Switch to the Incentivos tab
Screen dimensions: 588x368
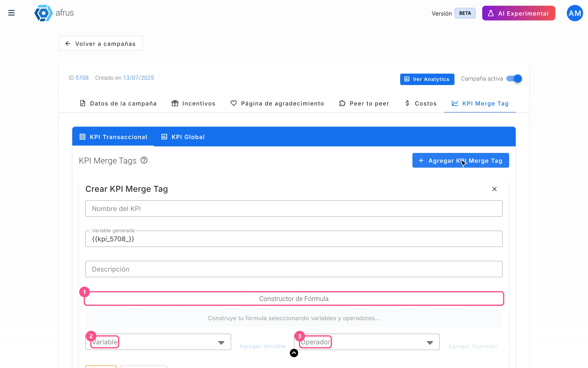coord(193,103)
